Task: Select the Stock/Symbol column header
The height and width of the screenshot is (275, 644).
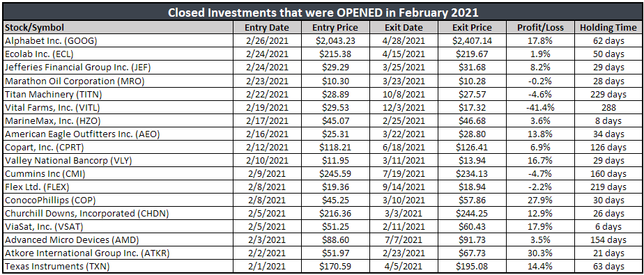Action: click(35, 28)
